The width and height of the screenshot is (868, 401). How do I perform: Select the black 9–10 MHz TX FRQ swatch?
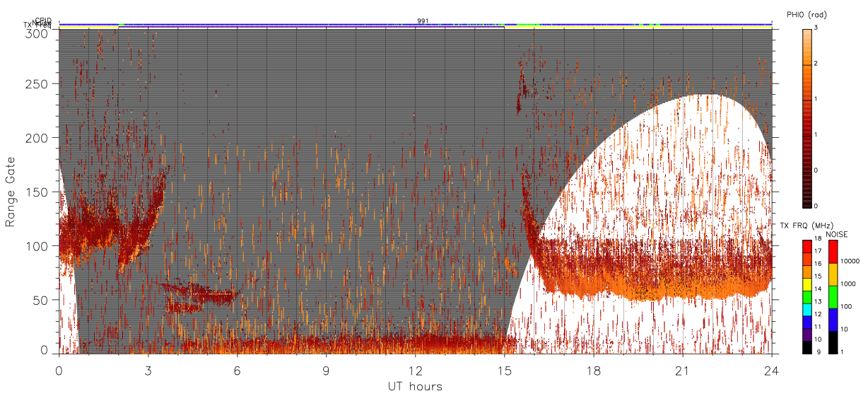tap(807, 347)
